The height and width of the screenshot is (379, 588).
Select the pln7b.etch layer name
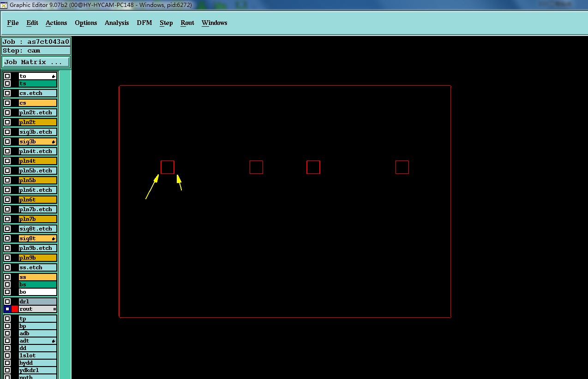pyautogui.click(x=38, y=209)
